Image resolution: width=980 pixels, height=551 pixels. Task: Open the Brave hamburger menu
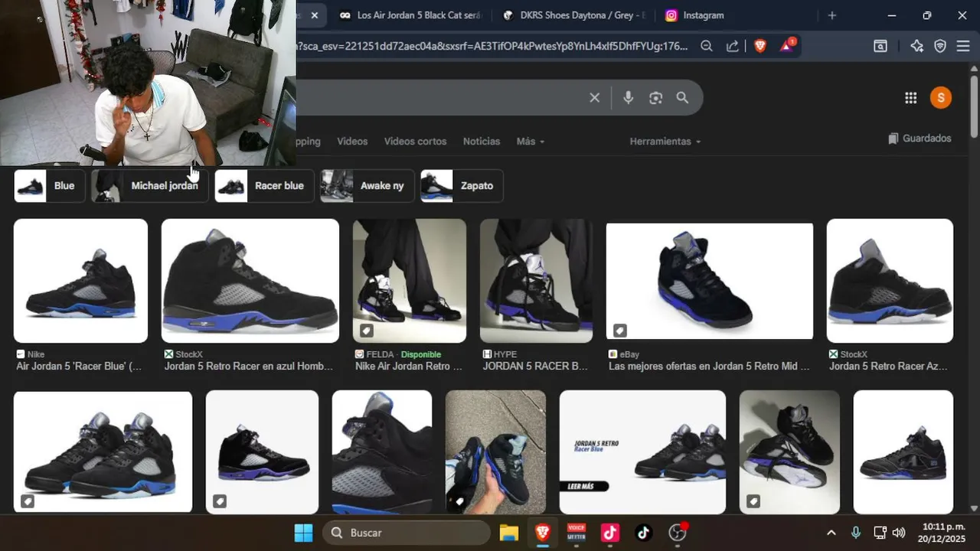(963, 46)
